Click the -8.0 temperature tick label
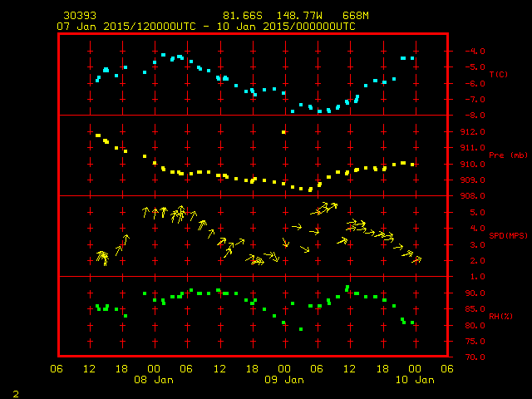This screenshot has height=399, width=532. click(x=475, y=116)
